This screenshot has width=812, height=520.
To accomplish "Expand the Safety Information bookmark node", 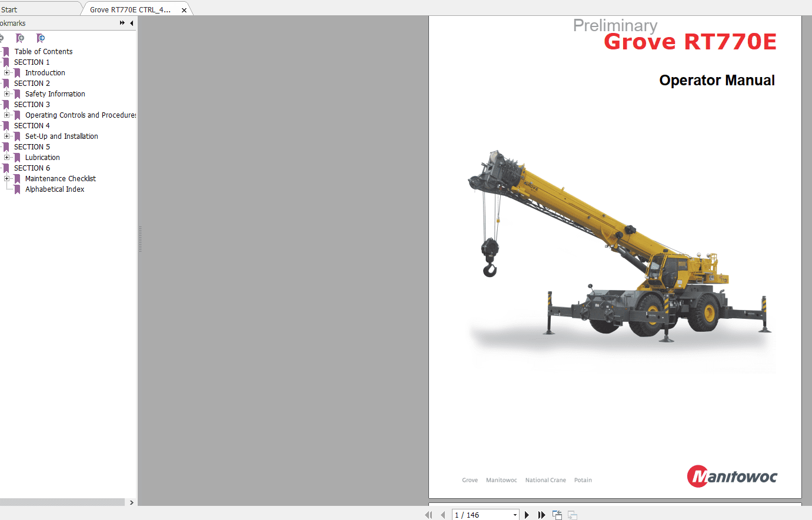I will (6, 94).
